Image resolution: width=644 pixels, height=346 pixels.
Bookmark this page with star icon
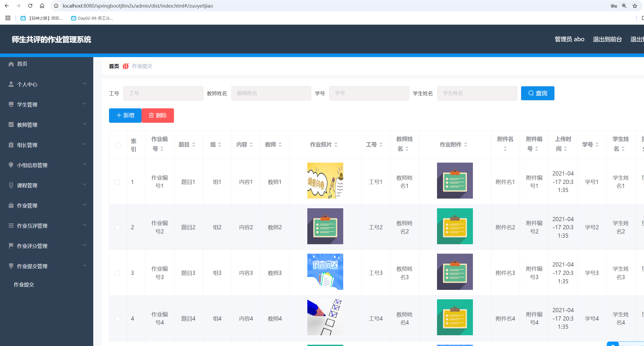pos(635,6)
